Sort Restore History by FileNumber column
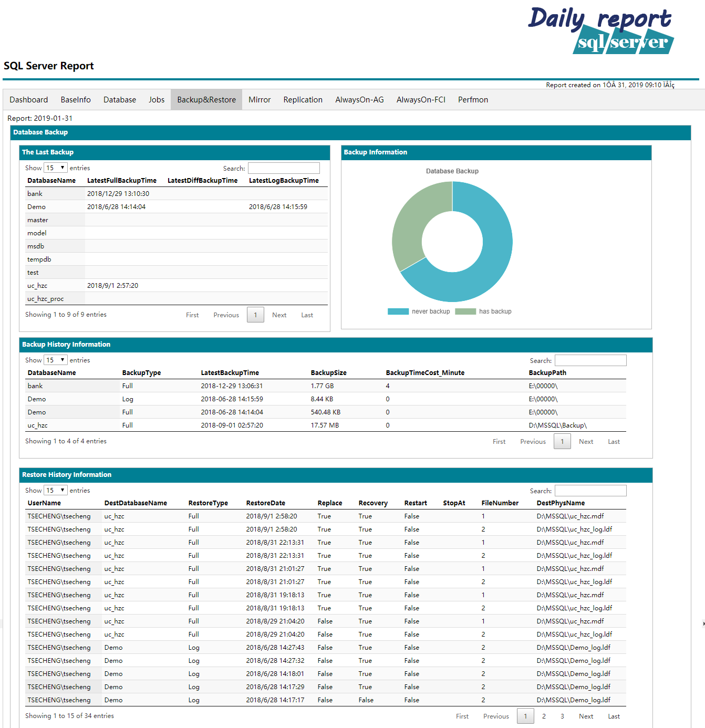Screen dimensions: 705x728 (x=500, y=503)
